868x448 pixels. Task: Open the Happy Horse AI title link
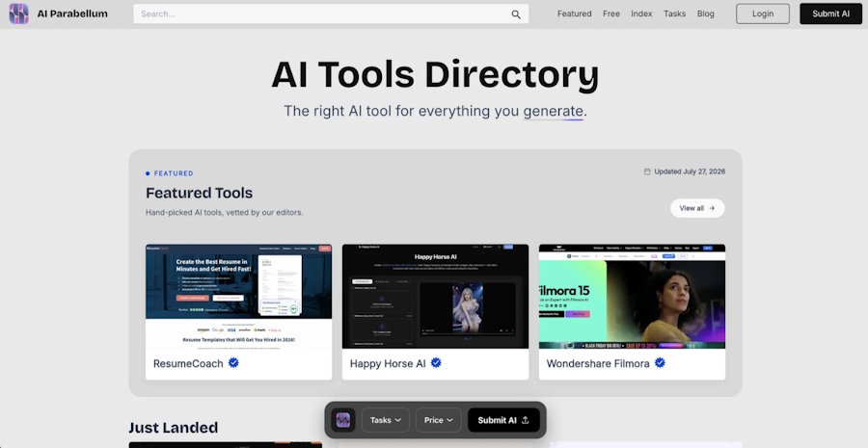point(388,364)
